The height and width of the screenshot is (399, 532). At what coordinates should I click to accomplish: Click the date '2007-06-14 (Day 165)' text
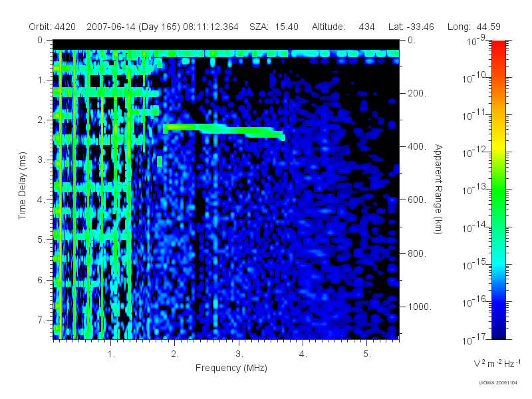pos(134,27)
